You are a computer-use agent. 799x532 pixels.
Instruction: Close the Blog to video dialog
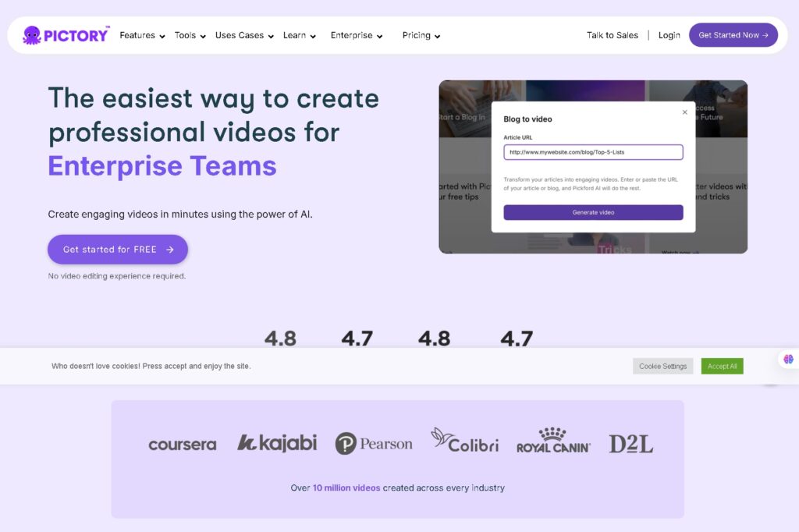(685, 112)
